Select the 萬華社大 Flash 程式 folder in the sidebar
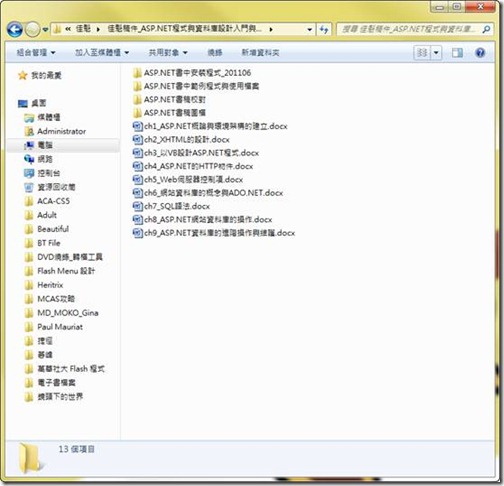This screenshot has width=504, height=486. [x=65, y=369]
